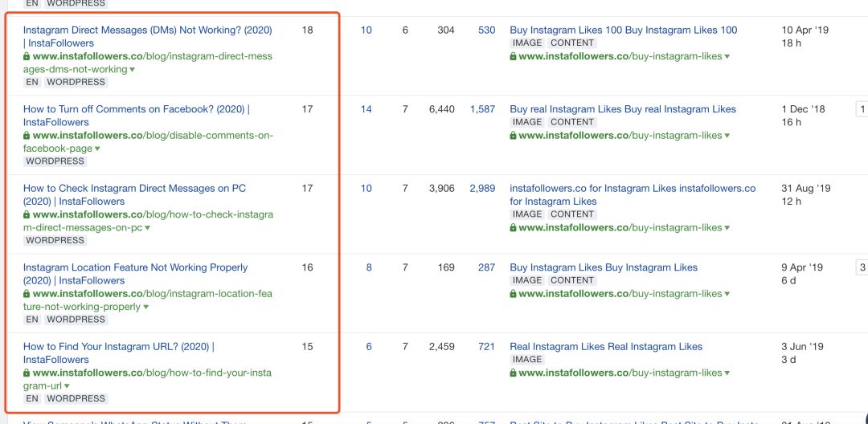Click the WORDPRESS tag under the Facebook comments result

click(x=55, y=161)
